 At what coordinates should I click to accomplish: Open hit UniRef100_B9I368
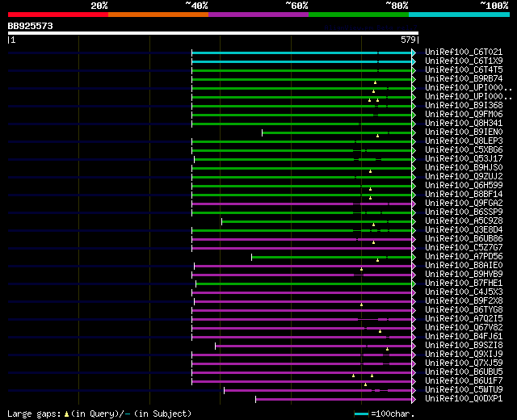click(464, 106)
